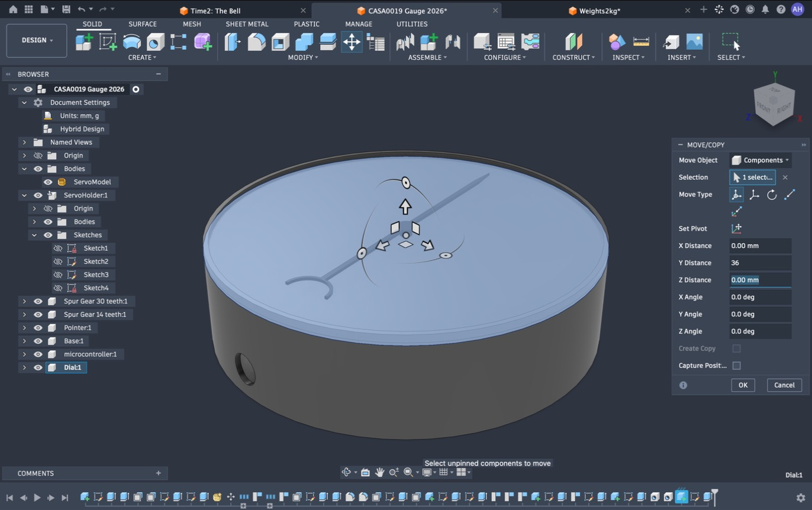Open the Move Object Components dropdown
812x510 pixels.
[x=761, y=160]
